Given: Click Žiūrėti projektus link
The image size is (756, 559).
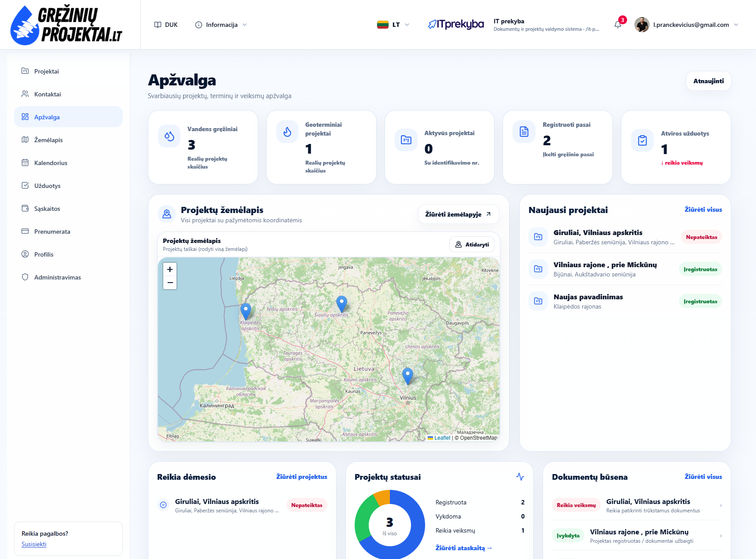Looking at the screenshot, I should pyautogui.click(x=301, y=477).
